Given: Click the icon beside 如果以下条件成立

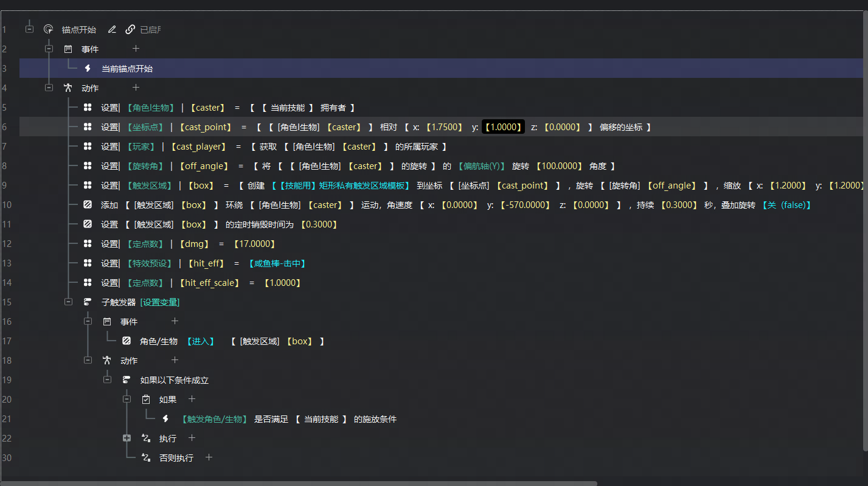Looking at the screenshot, I should tap(127, 380).
